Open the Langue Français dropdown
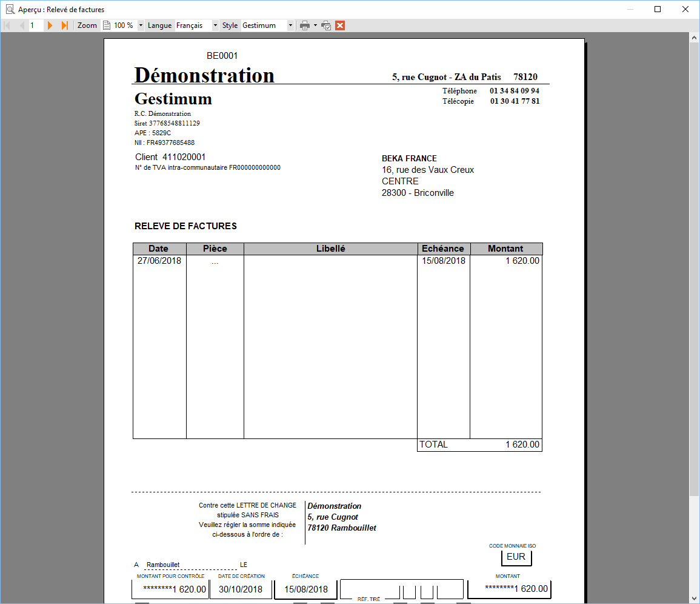The image size is (700, 604). [215, 25]
